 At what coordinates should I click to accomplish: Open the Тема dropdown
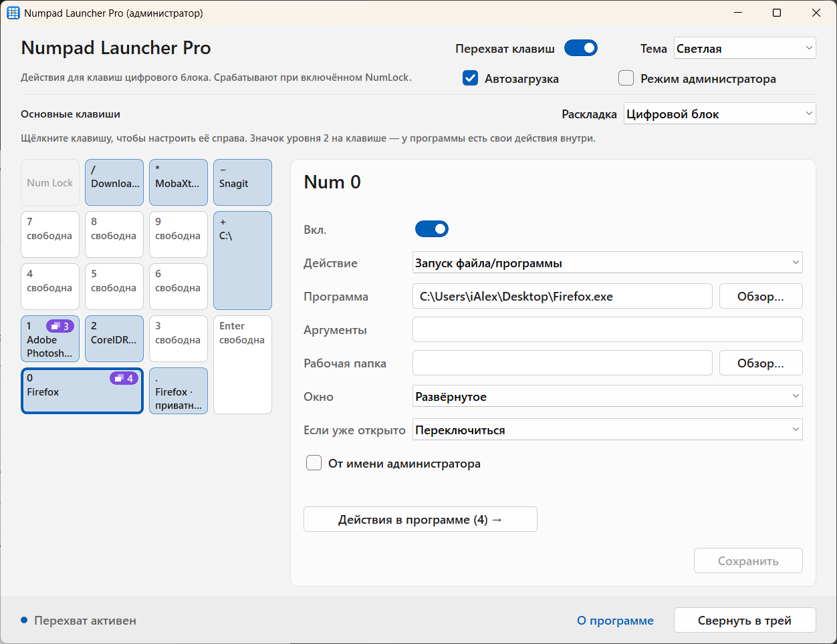point(745,48)
